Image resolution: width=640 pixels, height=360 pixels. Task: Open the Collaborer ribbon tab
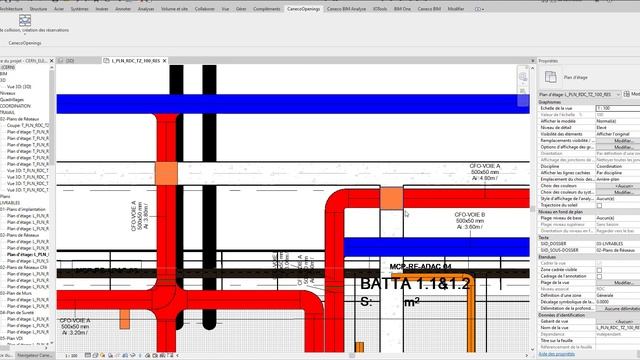click(204, 9)
